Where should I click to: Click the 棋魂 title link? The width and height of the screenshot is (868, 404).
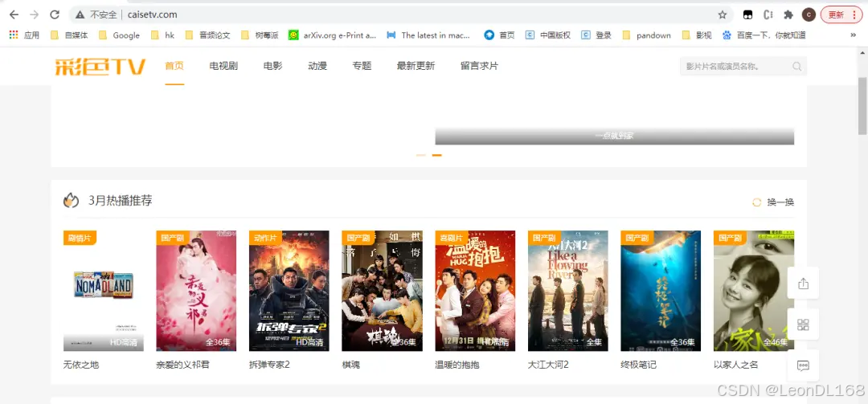point(351,365)
